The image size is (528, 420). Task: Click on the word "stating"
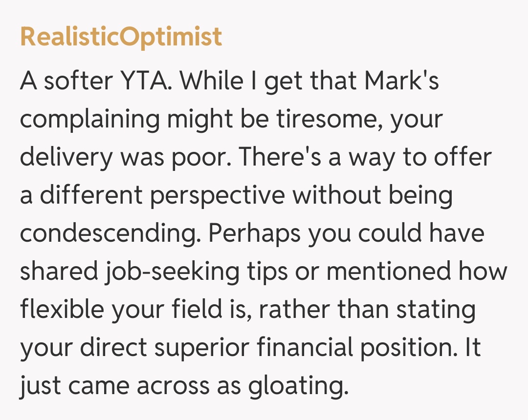[436, 310]
